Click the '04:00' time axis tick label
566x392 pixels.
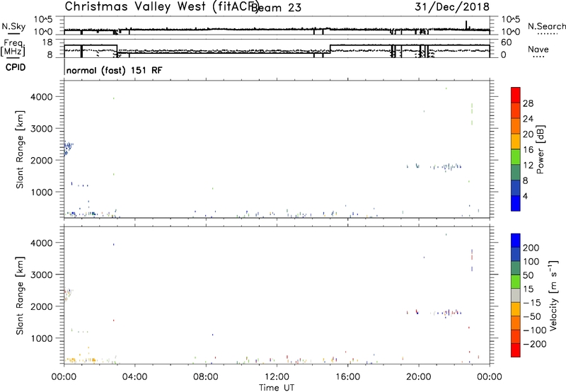click(x=135, y=377)
